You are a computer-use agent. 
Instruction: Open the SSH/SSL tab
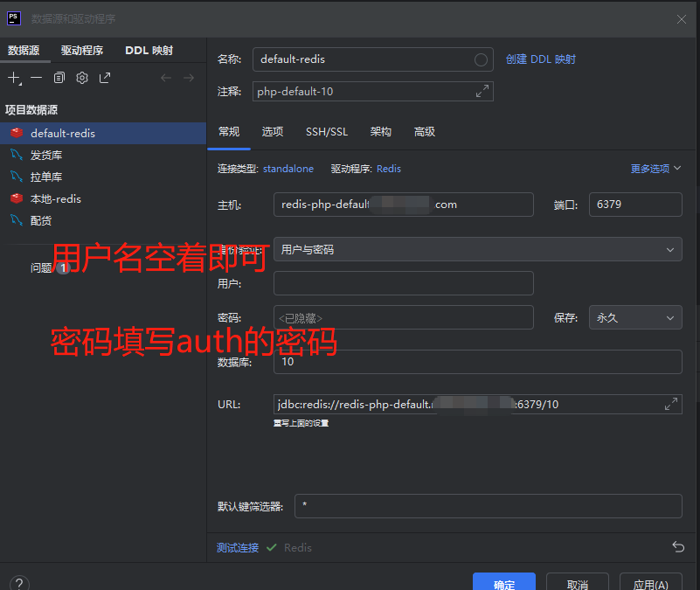[327, 132]
